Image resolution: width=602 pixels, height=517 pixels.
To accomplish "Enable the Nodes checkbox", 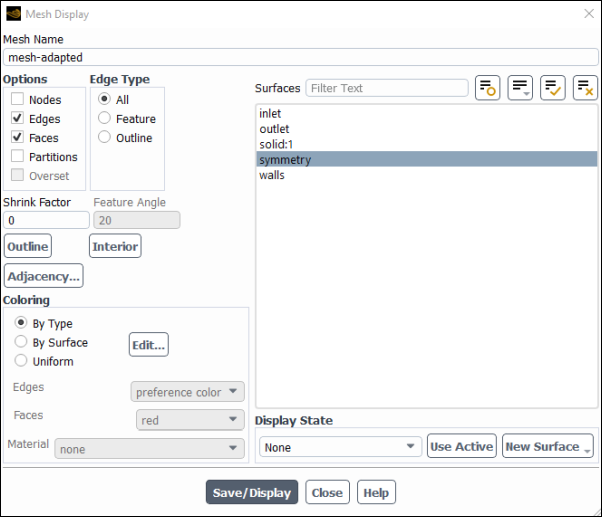I will [17, 99].
